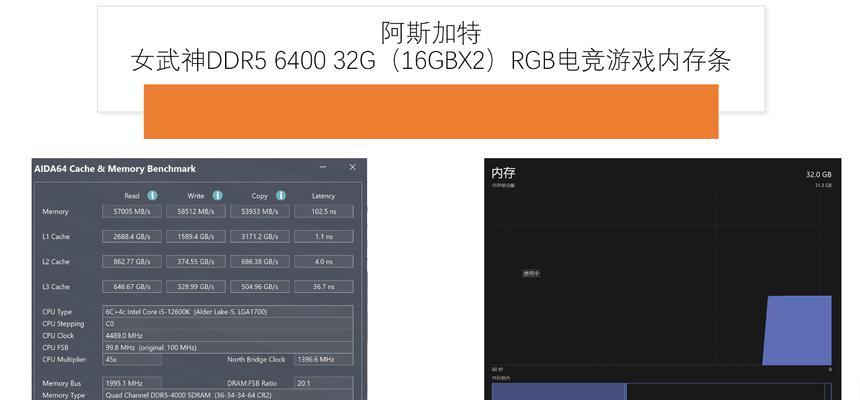Screen dimensions: 860x400
Task: Click the Read column header
Action: (x=132, y=196)
